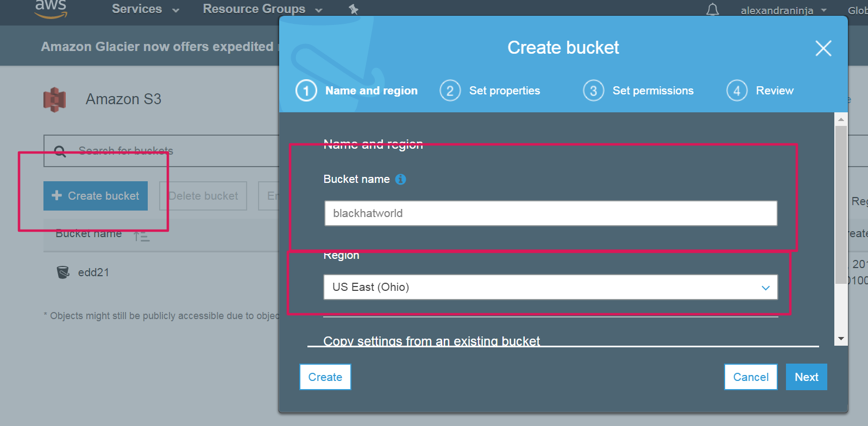
Task: Click the search magnifier icon
Action: coord(60,151)
